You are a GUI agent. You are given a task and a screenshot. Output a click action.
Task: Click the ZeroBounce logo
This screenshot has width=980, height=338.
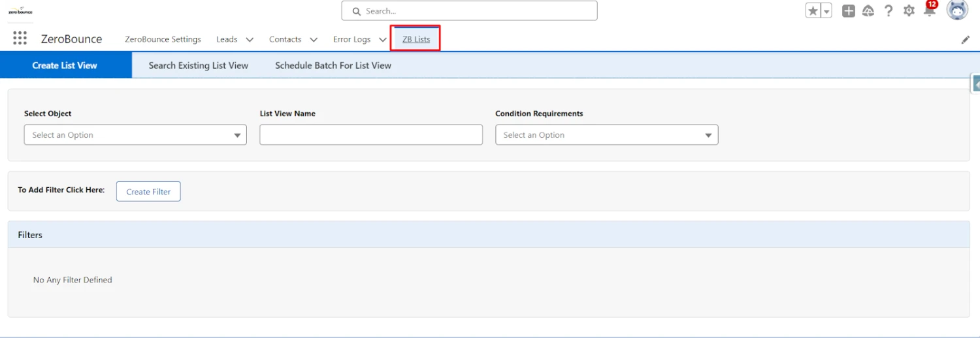[x=20, y=11]
